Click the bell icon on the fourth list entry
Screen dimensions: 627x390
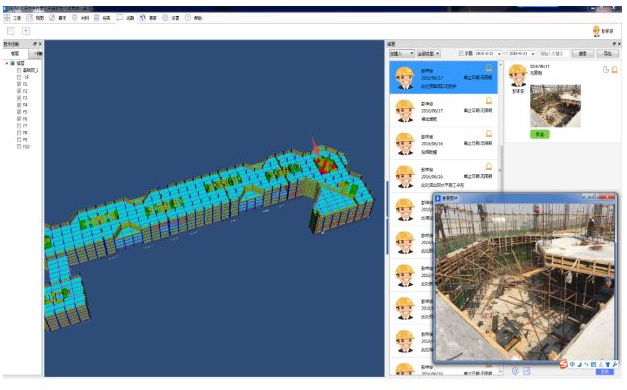[489, 166]
